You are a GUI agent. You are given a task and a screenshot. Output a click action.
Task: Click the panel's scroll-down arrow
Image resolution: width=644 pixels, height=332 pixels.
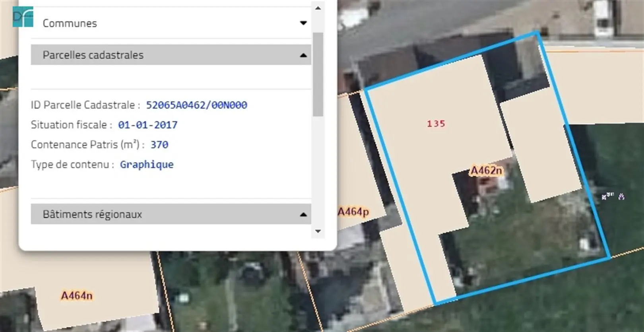(318, 231)
